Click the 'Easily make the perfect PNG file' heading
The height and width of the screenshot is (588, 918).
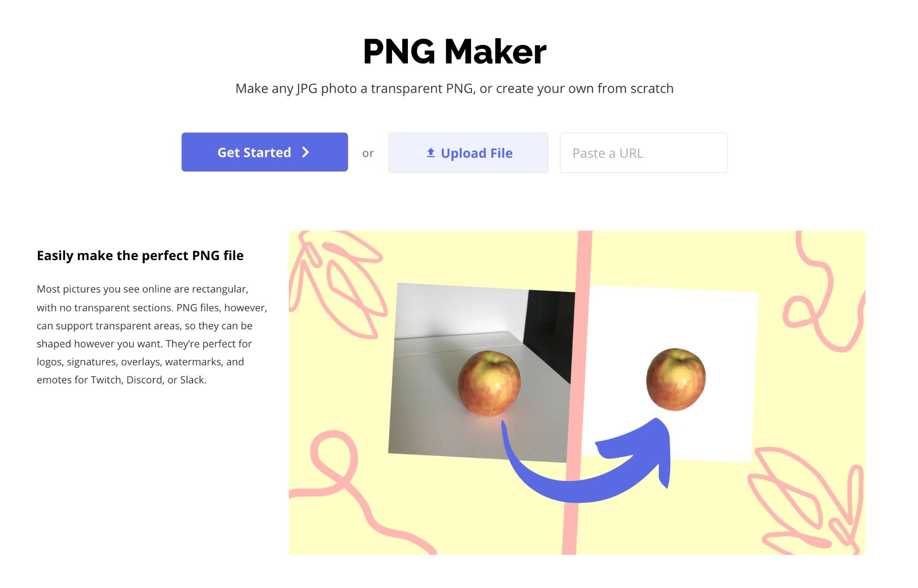[x=140, y=256]
